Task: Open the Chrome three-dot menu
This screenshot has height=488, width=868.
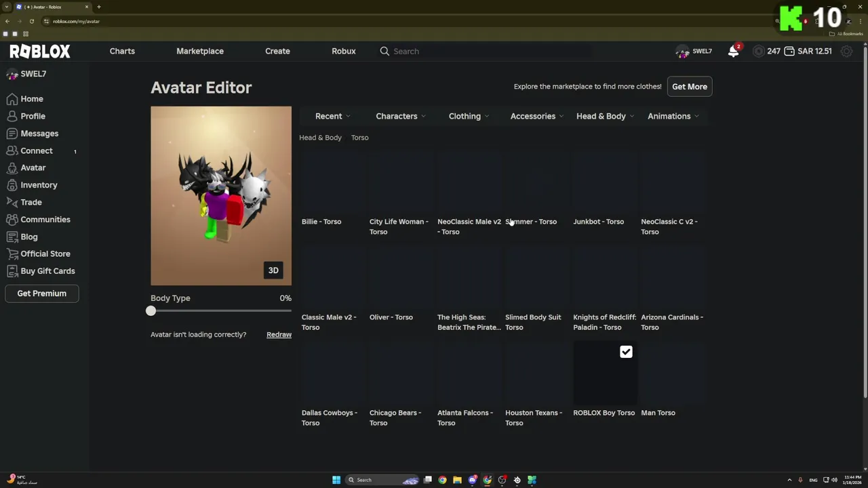Action: [861, 21]
